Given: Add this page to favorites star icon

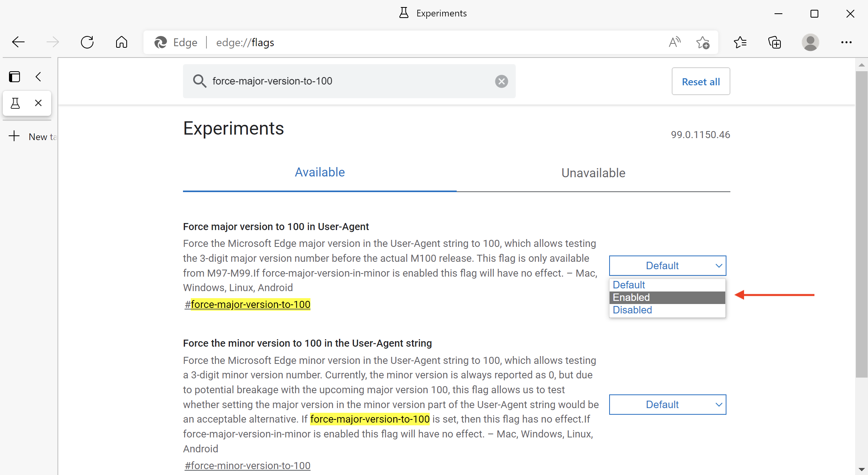Looking at the screenshot, I should click(x=703, y=42).
